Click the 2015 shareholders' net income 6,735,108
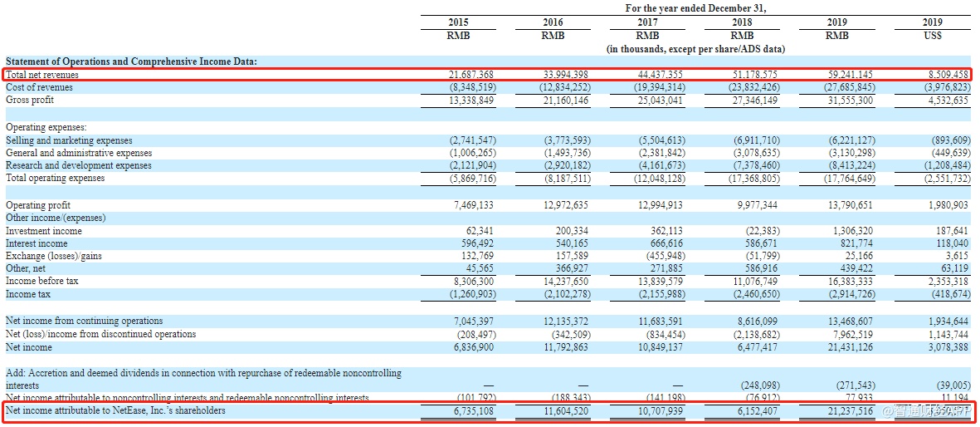Viewport: 980px width, 427px height. coord(470,410)
